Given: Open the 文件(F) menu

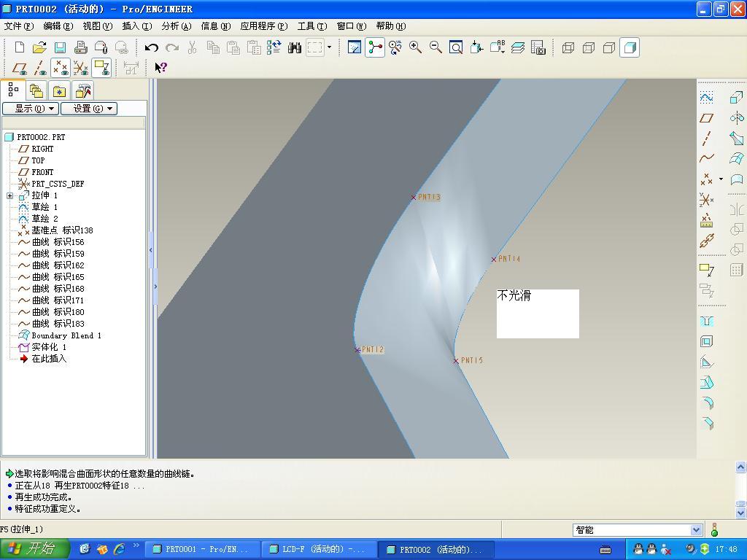Looking at the screenshot, I should (x=19, y=26).
